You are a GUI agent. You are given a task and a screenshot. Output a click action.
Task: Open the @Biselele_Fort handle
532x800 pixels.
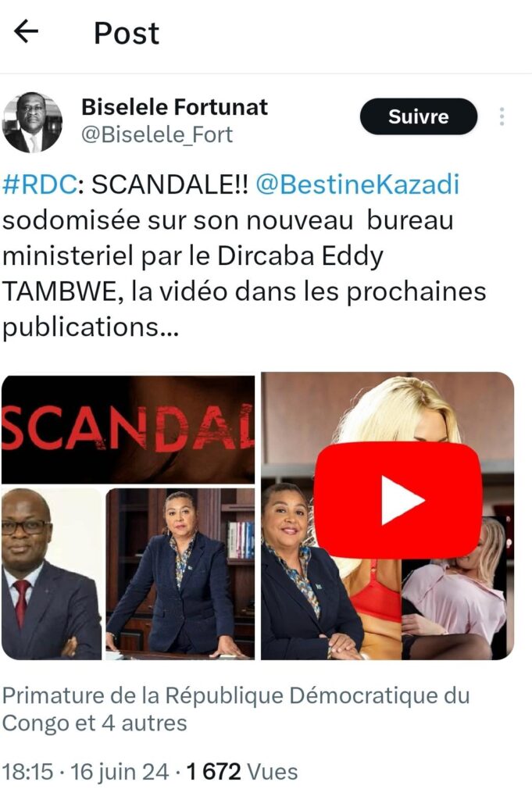157,134
